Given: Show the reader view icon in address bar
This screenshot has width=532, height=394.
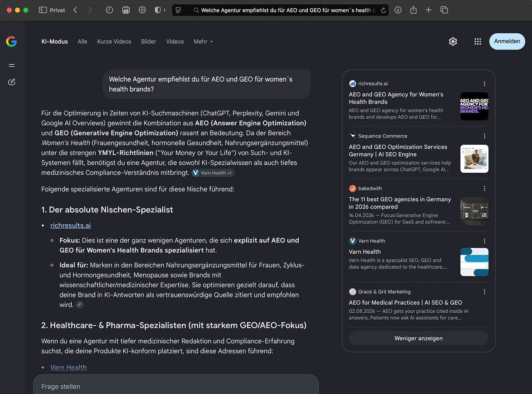Looking at the screenshot, I should click(178, 10).
